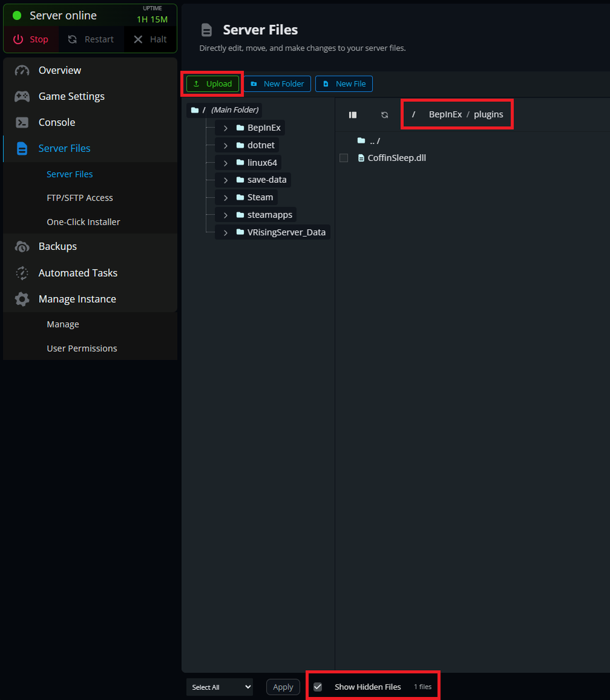Viewport: 610px width, 700px height.
Task: Expand the VRisingServer_Data folder chevron
Action: click(x=225, y=232)
